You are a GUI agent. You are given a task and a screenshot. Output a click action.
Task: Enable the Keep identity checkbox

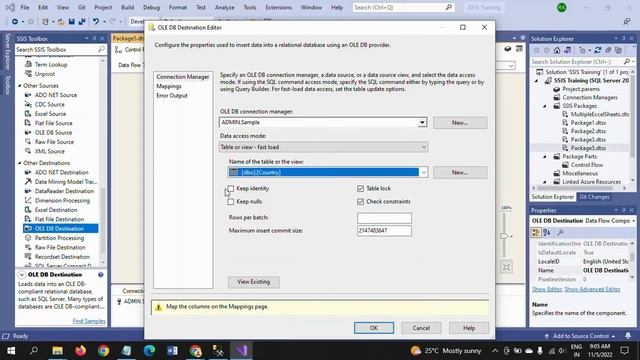[231, 189]
